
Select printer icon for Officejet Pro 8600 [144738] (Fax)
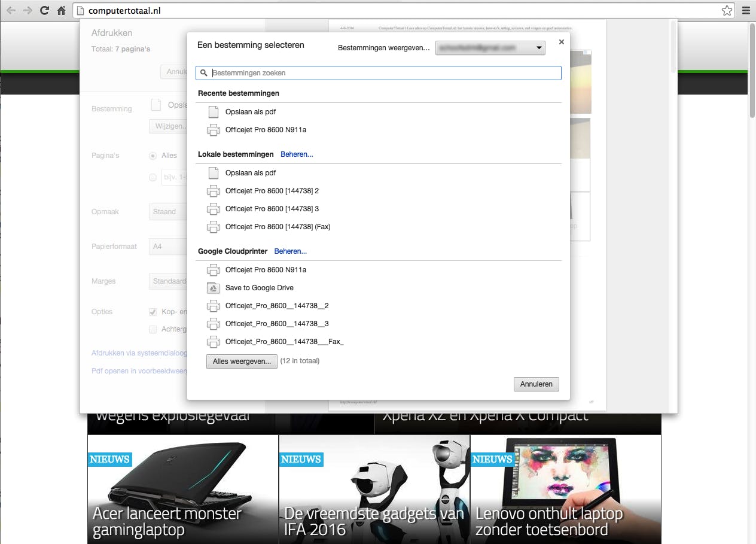[x=214, y=227]
